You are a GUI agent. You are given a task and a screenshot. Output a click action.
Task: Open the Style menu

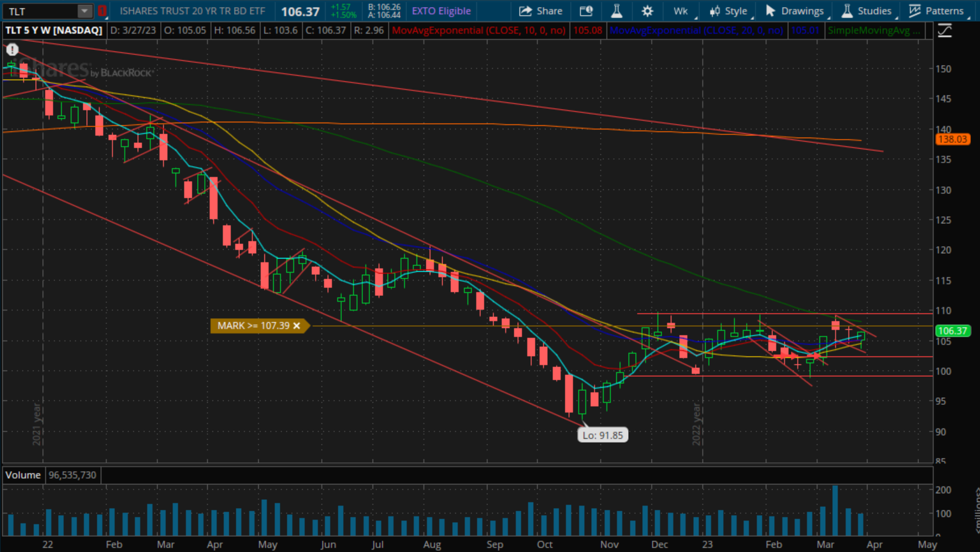point(729,11)
